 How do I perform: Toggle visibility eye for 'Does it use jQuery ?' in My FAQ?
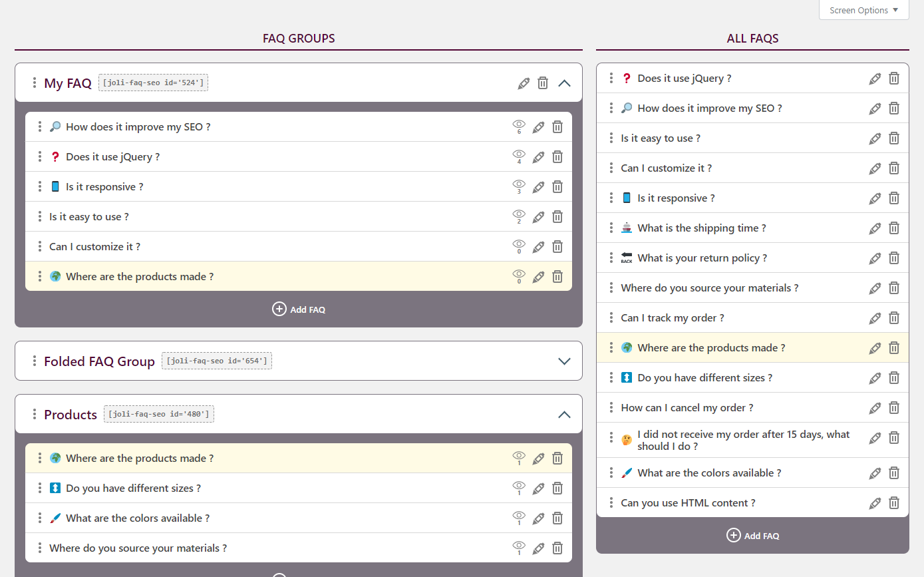point(519,156)
